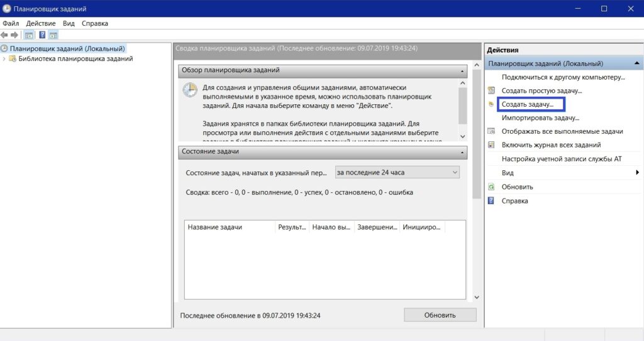Click the Task Scheduler clock icon in title bar

[x=6, y=8]
